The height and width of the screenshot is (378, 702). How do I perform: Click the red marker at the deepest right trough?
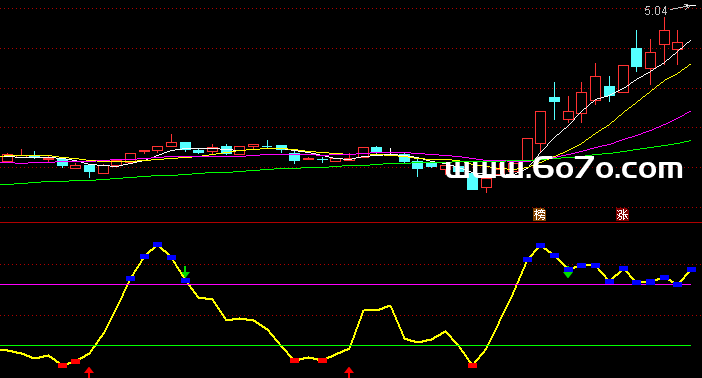coord(472,365)
